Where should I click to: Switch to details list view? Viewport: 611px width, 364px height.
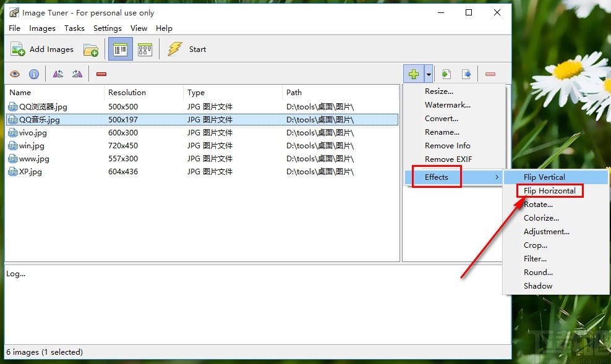click(120, 49)
